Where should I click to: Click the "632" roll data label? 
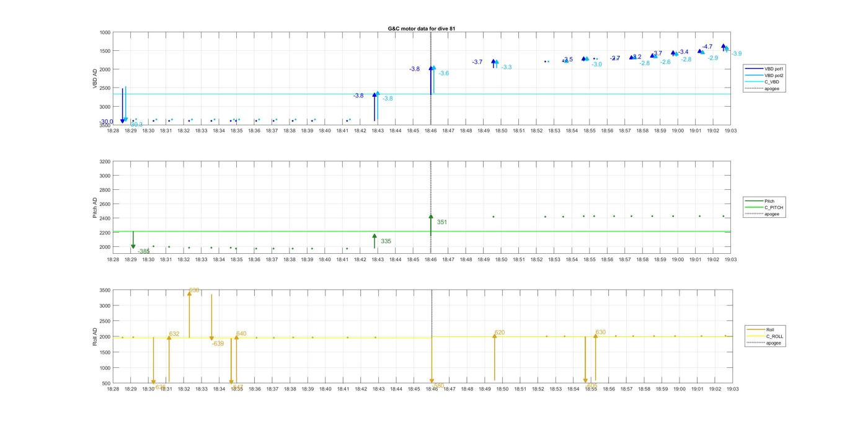174,334
